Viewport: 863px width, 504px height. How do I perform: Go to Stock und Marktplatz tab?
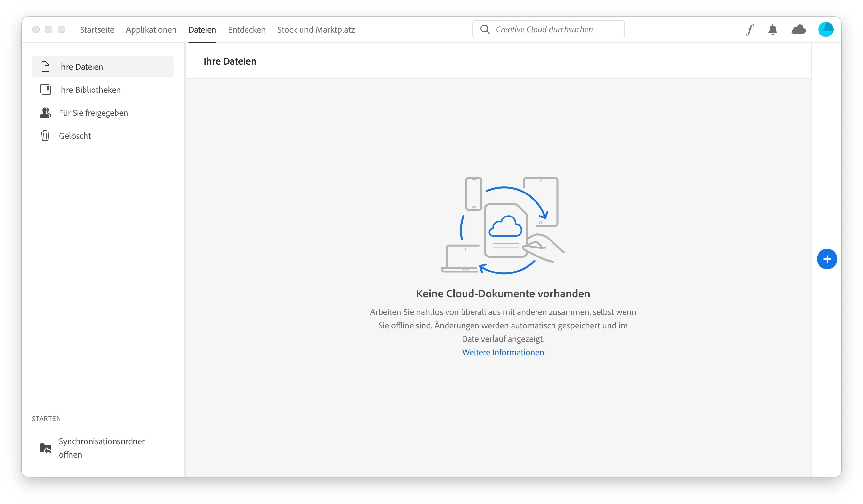click(x=316, y=30)
